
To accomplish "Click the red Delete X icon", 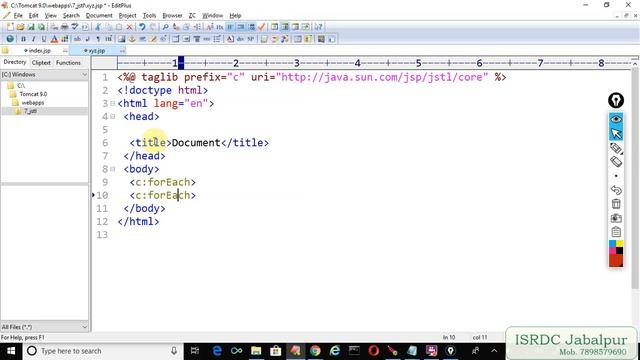I will pyautogui.click(x=129, y=27).
